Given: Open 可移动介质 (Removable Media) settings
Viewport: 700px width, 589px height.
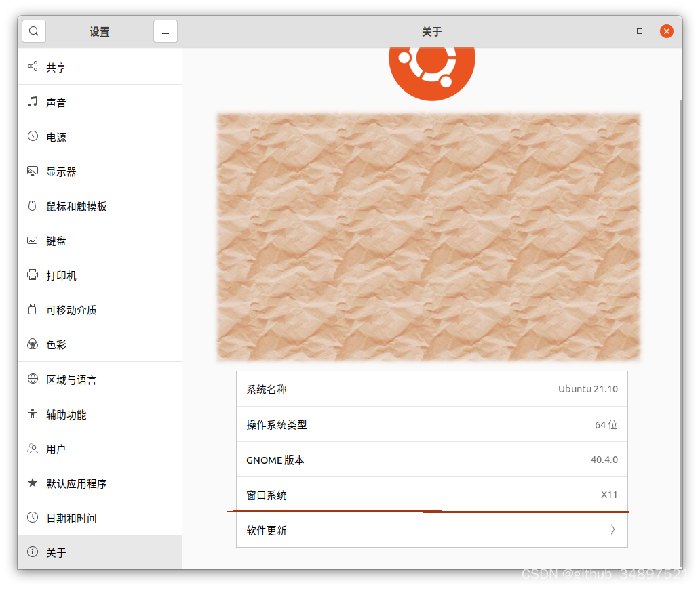Looking at the screenshot, I should point(70,310).
